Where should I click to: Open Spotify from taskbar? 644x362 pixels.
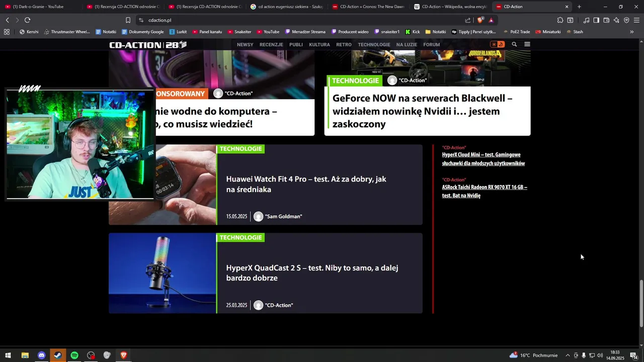(74, 355)
